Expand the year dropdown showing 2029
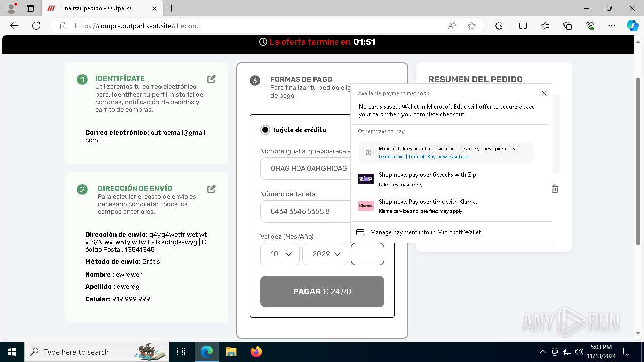The width and height of the screenshot is (644, 362). tap(325, 254)
